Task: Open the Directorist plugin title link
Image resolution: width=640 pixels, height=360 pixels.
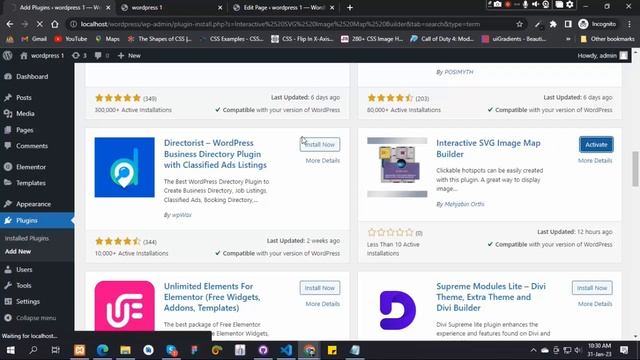Action: click(215, 154)
